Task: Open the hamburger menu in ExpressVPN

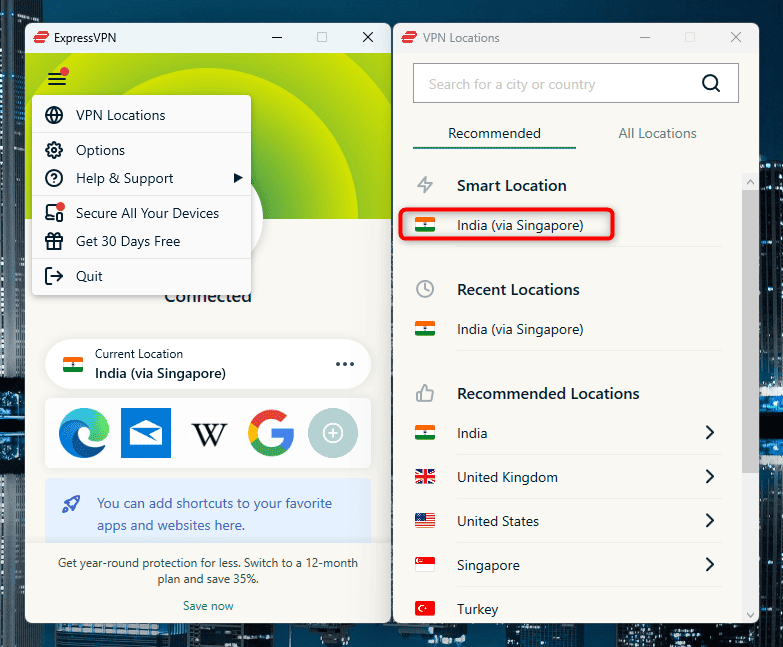Action: click(x=57, y=78)
